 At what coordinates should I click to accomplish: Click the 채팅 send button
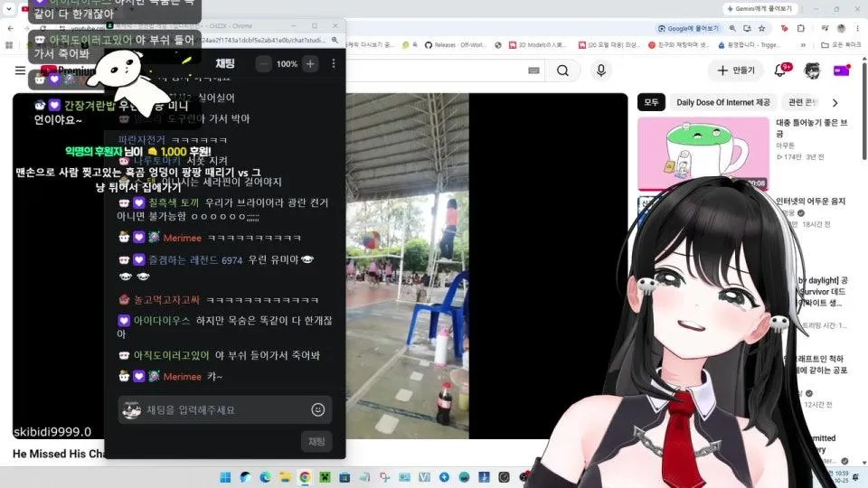tap(316, 441)
